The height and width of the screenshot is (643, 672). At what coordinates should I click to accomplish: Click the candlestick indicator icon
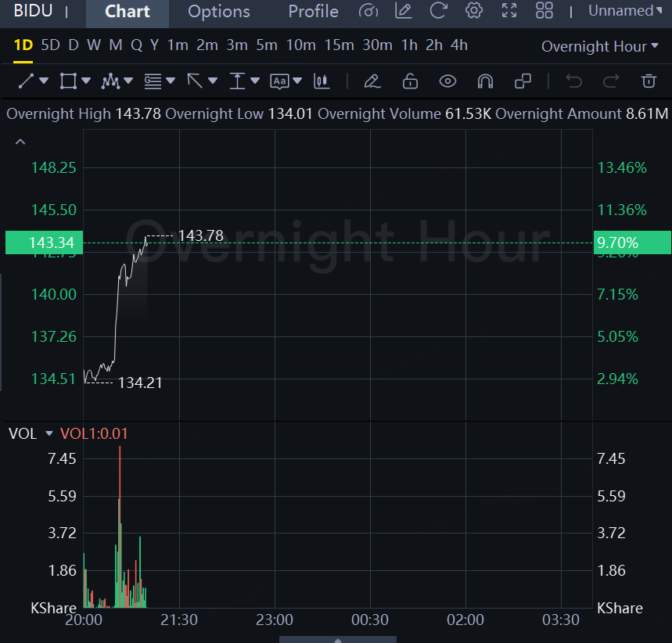pos(322,81)
